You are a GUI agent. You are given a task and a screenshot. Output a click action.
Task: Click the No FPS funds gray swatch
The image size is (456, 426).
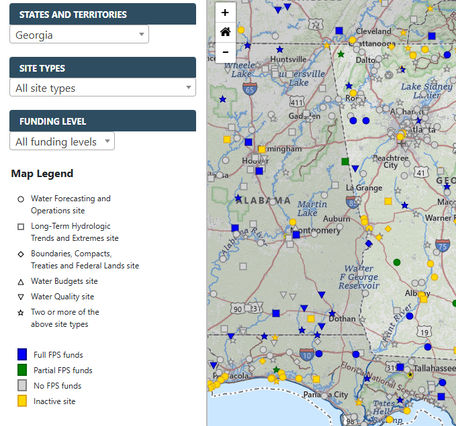pyautogui.click(x=22, y=385)
